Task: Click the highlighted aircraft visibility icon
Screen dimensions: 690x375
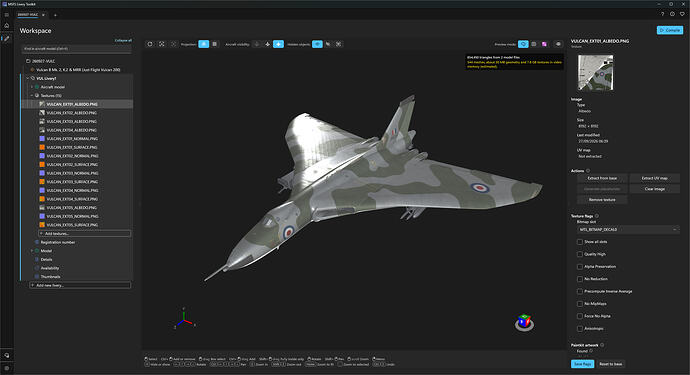Action: click(x=278, y=44)
